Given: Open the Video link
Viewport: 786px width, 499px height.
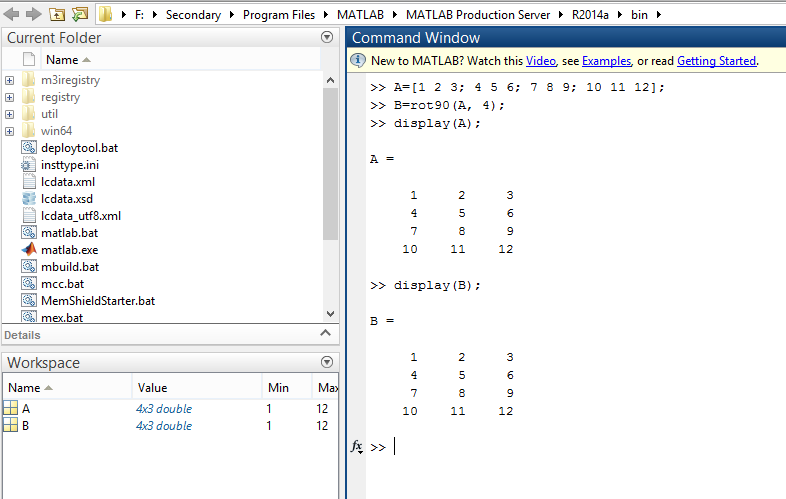Looking at the screenshot, I should tap(541, 61).
